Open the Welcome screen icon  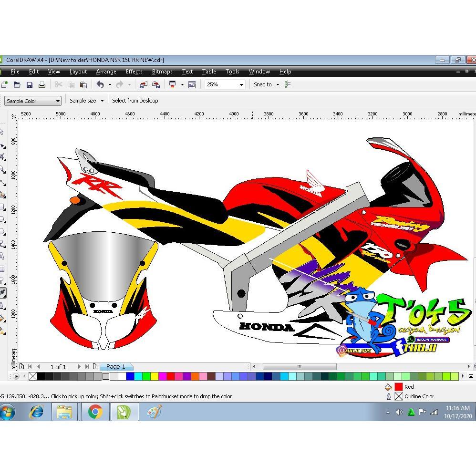[192, 85]
